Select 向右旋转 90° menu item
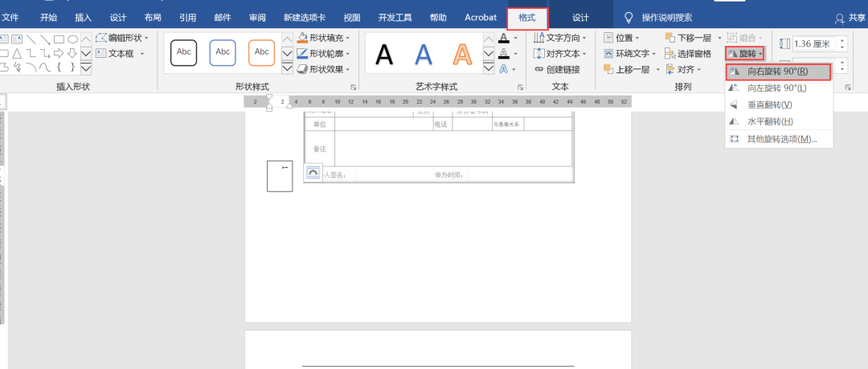This screenshot has width=868, height=369. pos(776,72)
